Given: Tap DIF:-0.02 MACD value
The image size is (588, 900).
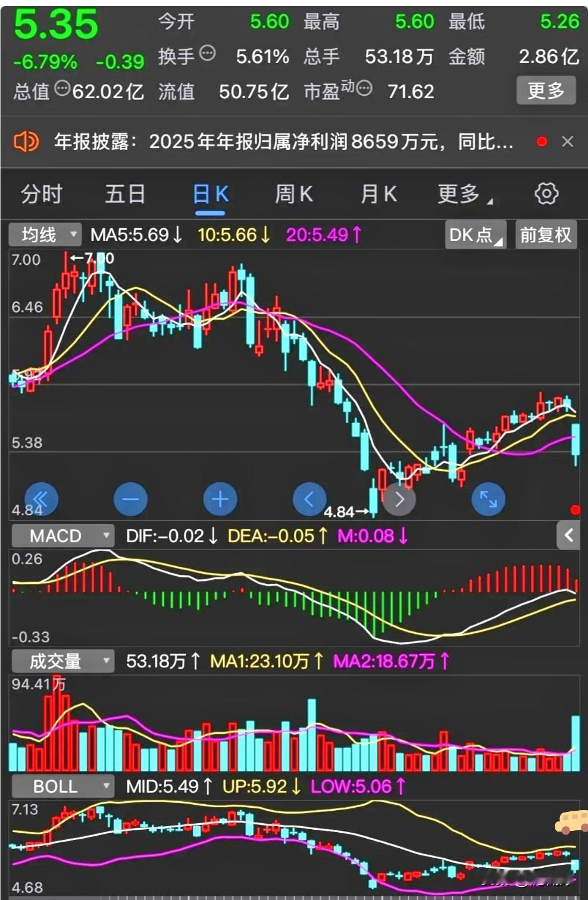Looking at the screenshot, I should pos(172,536).
